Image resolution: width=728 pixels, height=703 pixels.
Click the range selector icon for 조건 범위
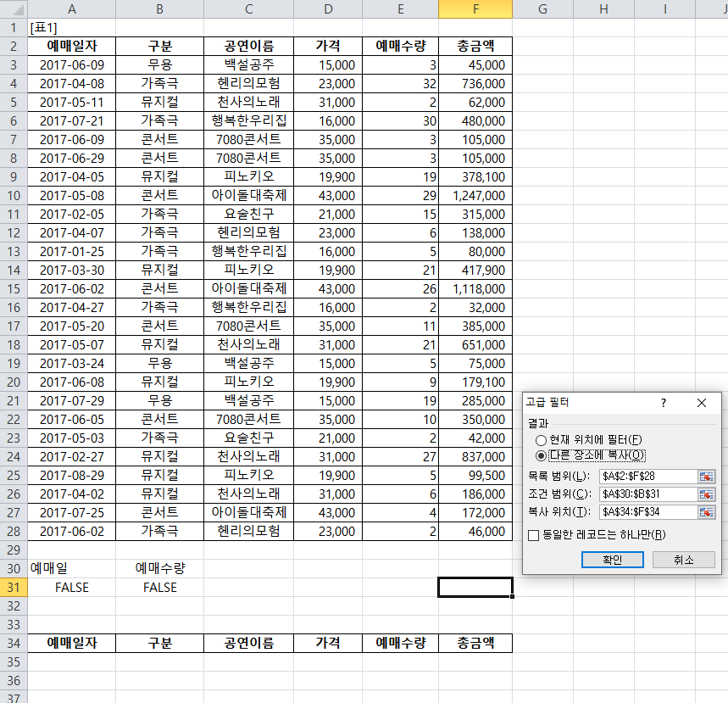click(x=706, y=494)
